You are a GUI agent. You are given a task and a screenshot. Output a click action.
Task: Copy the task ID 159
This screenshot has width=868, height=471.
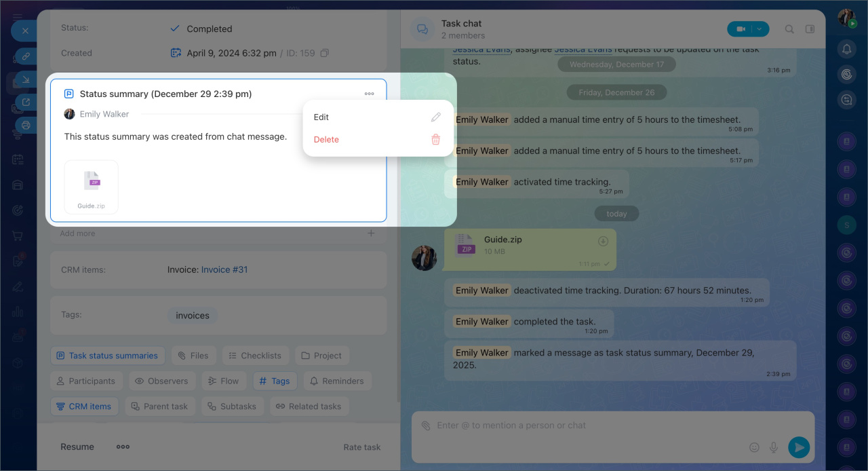[325, 53]
